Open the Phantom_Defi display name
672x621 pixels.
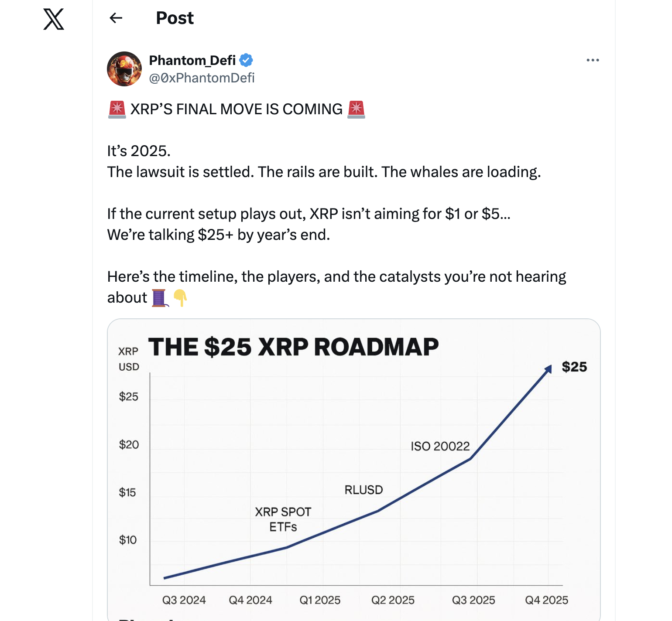tap(192, 60)
